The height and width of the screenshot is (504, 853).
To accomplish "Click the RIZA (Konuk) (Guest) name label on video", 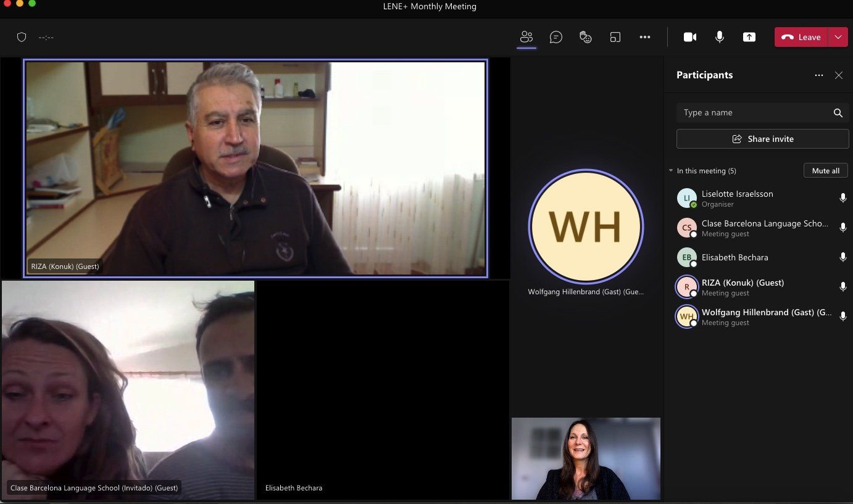I will 65,267.
